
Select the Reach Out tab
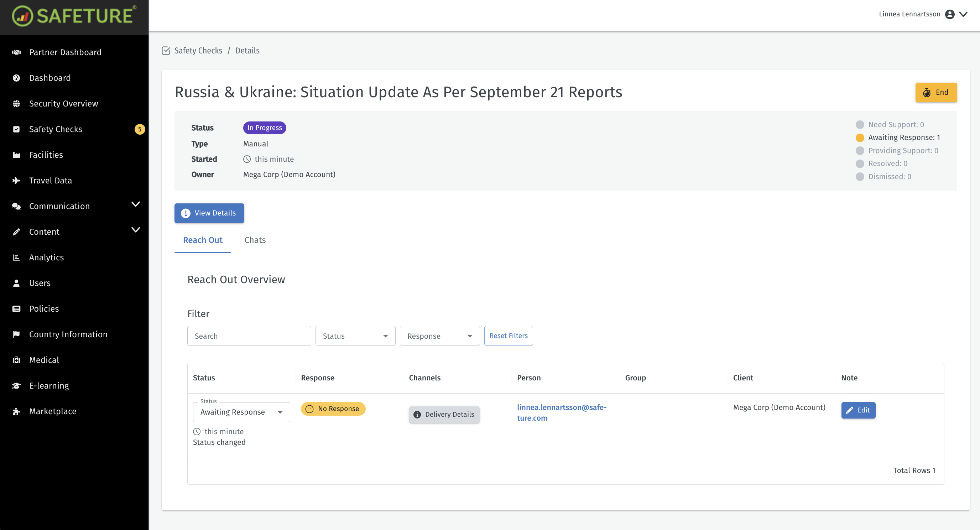(x=202, y=240)
